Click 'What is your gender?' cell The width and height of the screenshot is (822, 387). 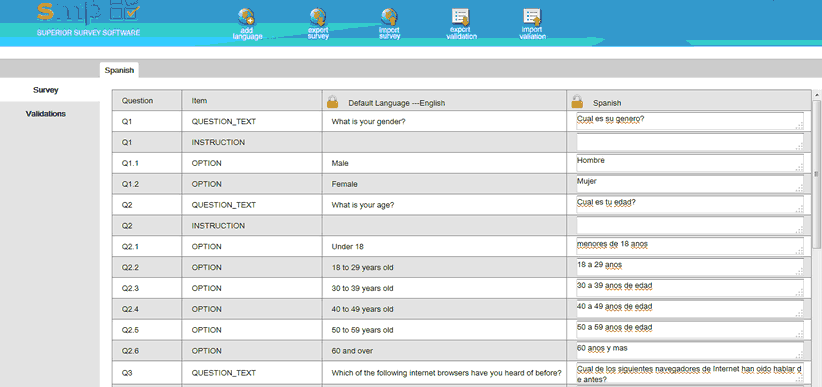[444, 121]
